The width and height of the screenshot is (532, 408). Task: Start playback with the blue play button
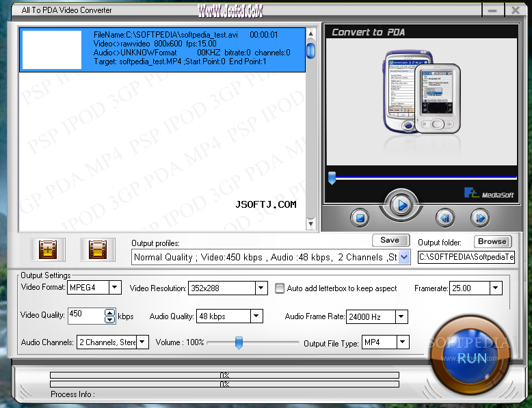tap(401, 205)
